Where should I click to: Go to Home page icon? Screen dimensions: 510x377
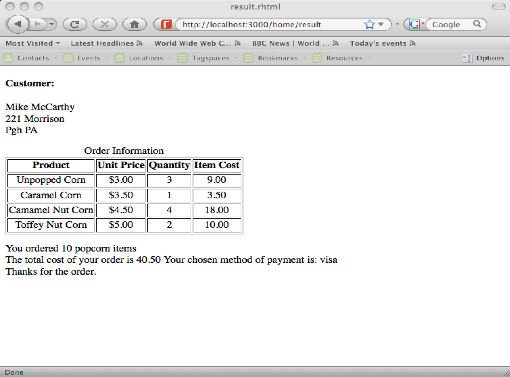click(134, 24)
